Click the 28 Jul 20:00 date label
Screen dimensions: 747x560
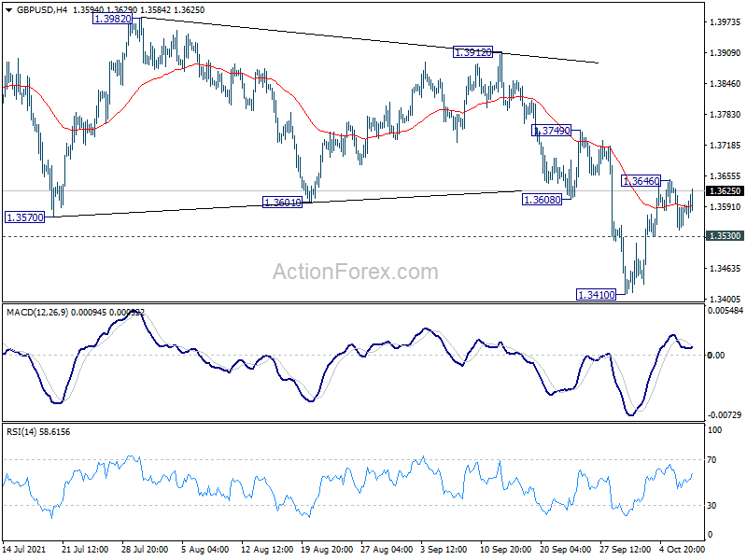pyautogui.click(x=145, y=549)
